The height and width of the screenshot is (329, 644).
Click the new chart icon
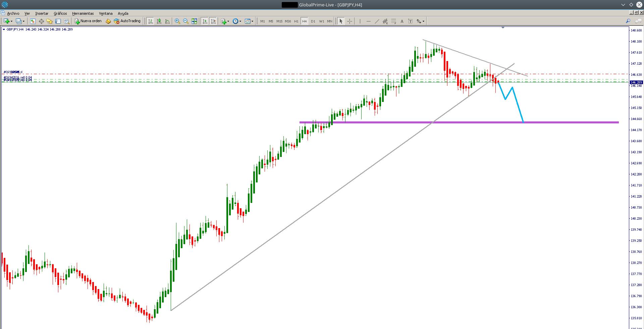coord(6,21)
